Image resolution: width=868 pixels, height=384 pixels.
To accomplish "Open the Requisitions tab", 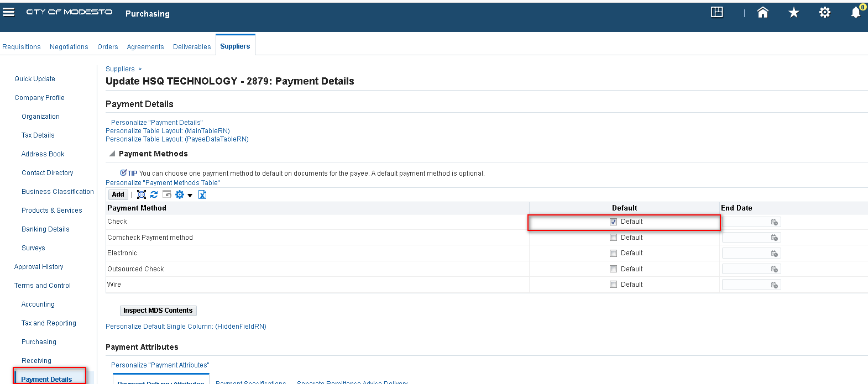I will coord(22,47).
